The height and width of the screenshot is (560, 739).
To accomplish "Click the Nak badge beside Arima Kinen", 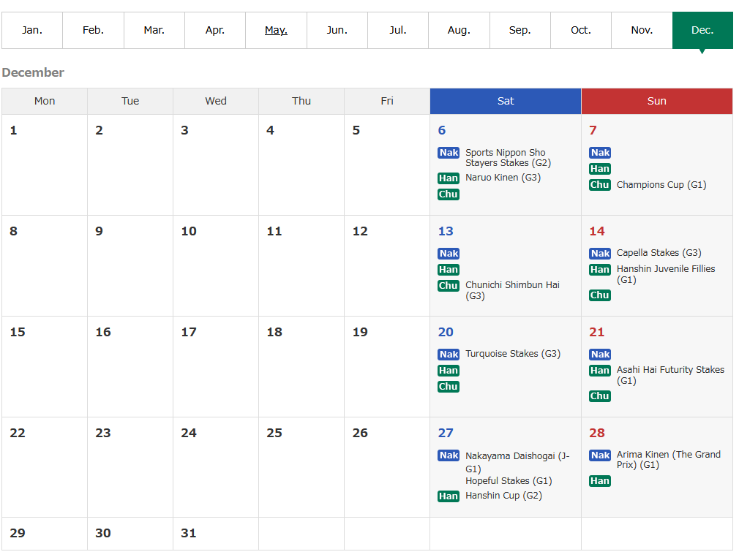I will 599,455.
